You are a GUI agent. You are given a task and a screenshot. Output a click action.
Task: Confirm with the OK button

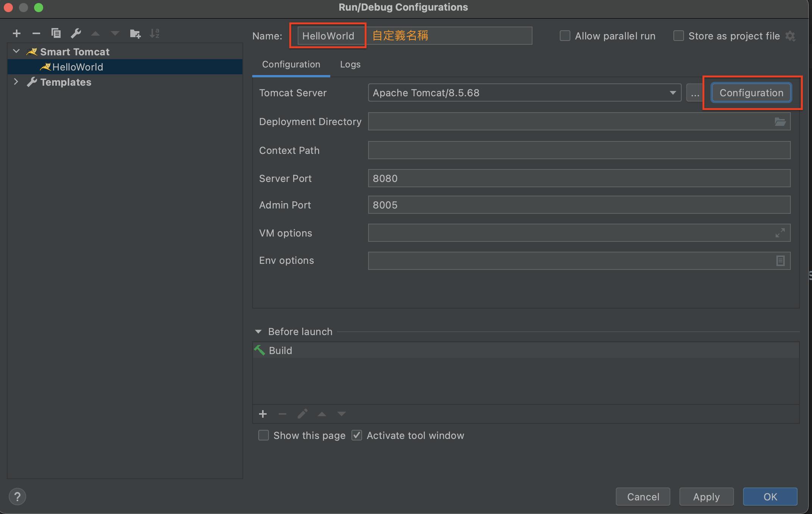770,497
